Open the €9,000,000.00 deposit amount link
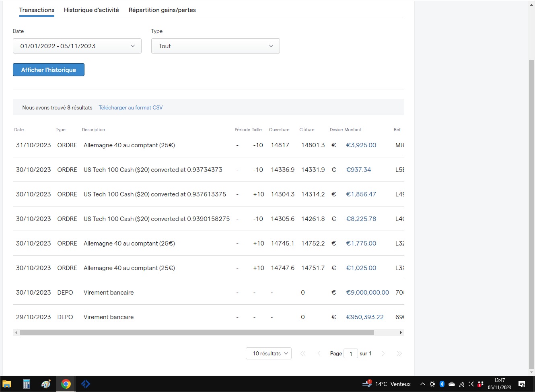 368,293
